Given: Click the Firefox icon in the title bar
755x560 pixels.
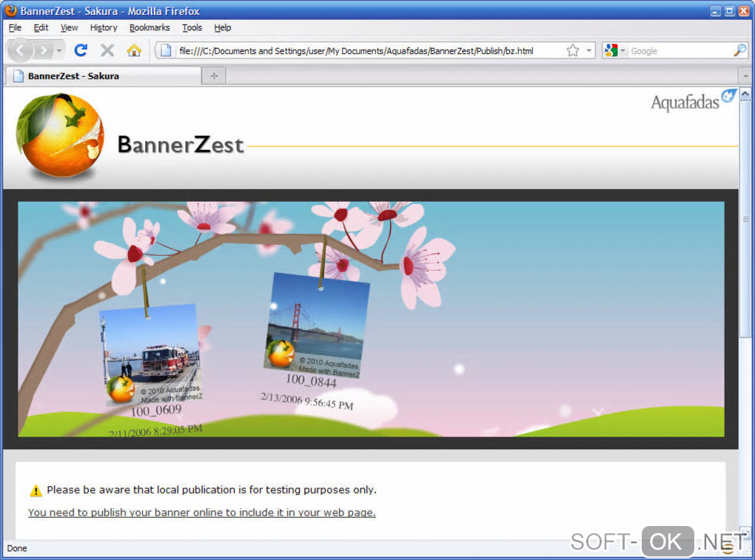Looking at the screenshot, I should tap(10, 10).
